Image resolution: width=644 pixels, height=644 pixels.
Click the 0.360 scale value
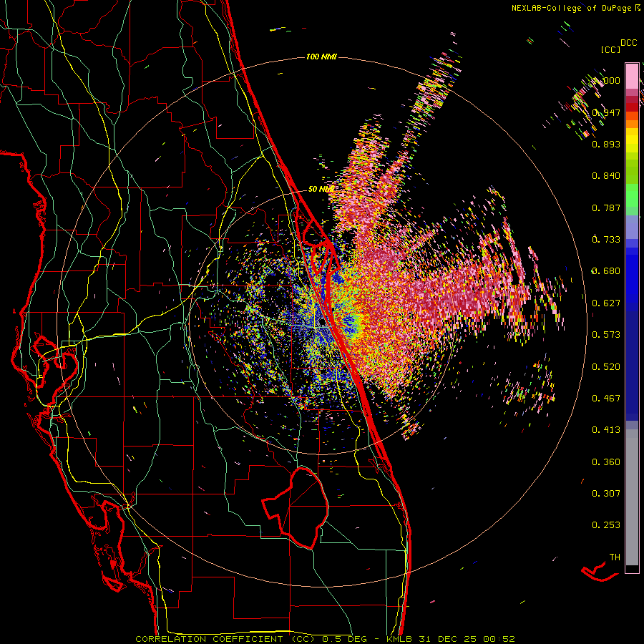point(606,462)
